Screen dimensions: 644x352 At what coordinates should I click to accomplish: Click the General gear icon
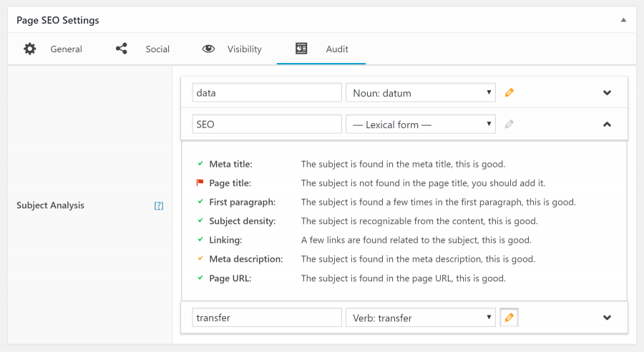pos(29,49)
